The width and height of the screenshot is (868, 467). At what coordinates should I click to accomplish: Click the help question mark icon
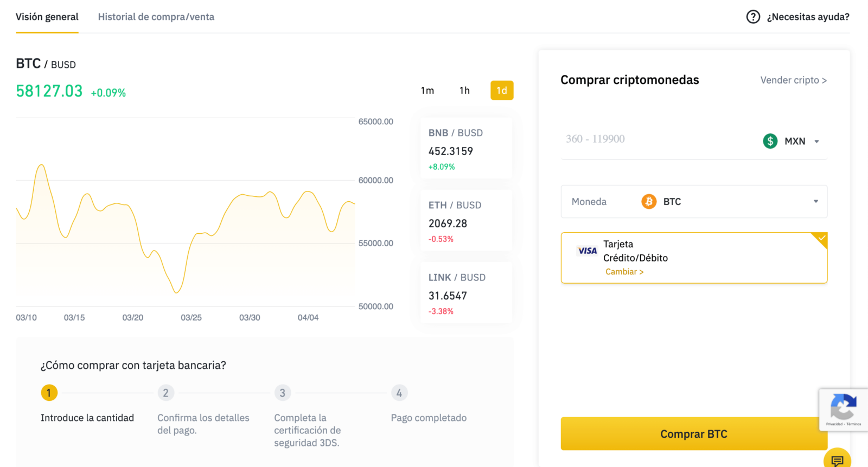pyautogui.click(x=753, y=17)
